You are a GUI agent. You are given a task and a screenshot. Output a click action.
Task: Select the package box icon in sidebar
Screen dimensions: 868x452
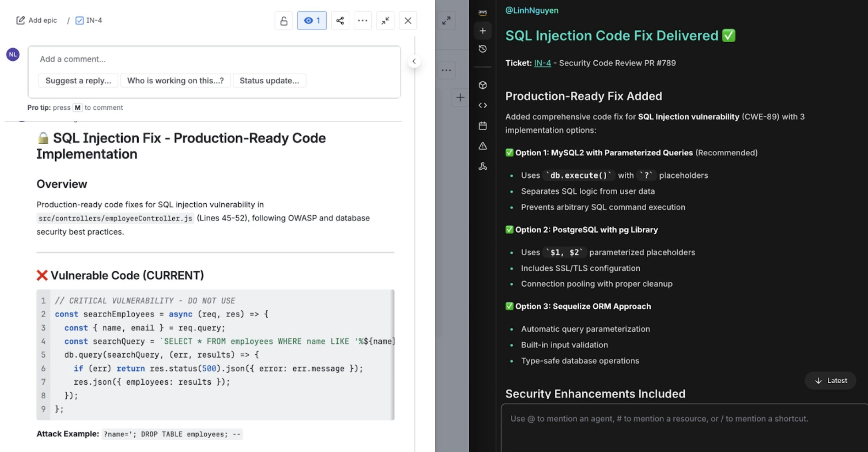(483, 85)
